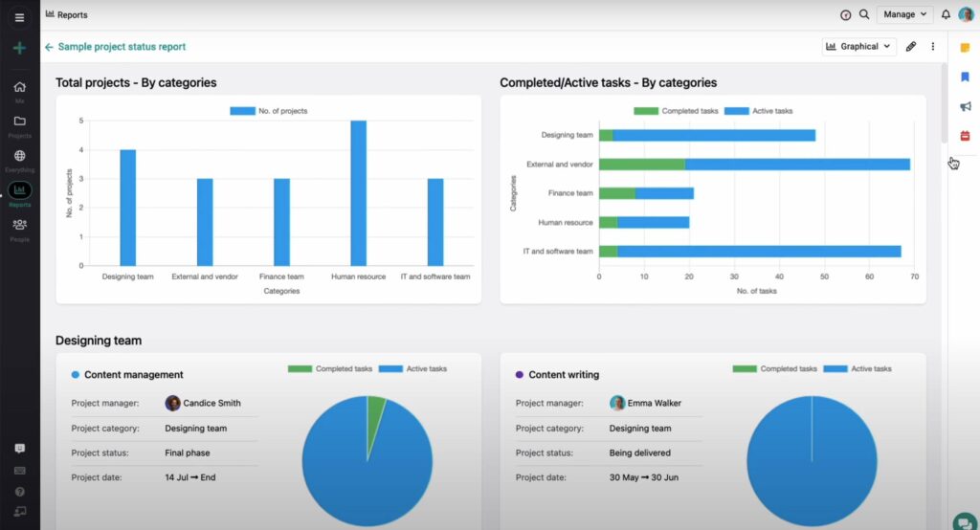
Task: Open the three-dot more options menu
Action: point(933,46)
